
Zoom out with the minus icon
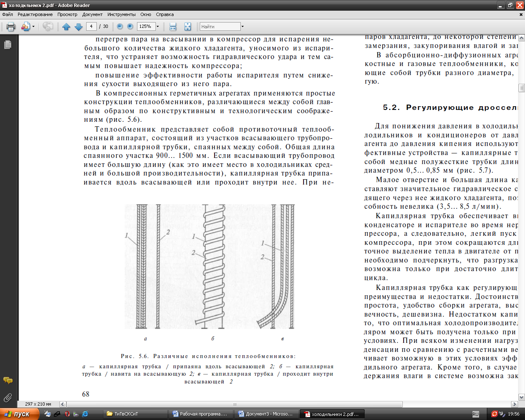pyautogui.click(x=120, y=26)
